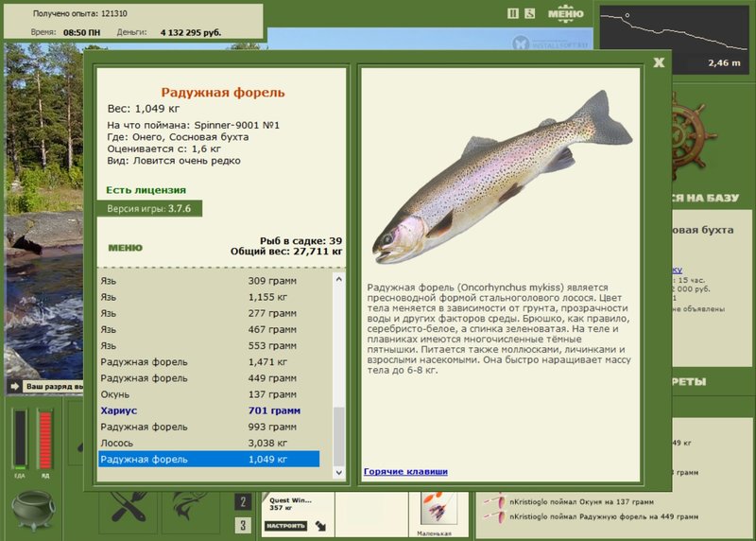
Task: Select the Язь 309 грамм row
Action: (209, 281)
